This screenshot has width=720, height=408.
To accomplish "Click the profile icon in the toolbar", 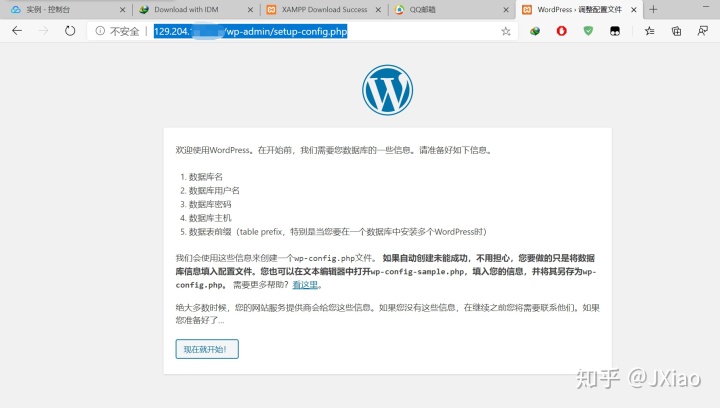I will click(703, 31).
